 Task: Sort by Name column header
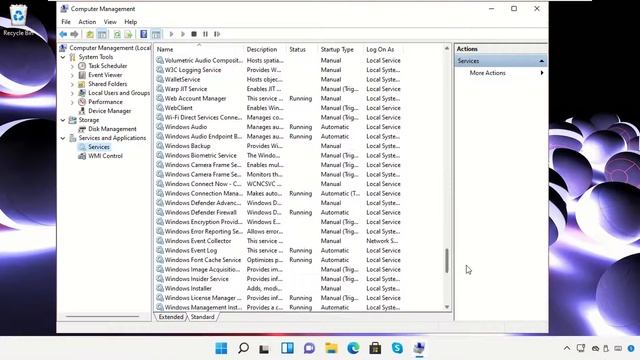tap(199, 49)
